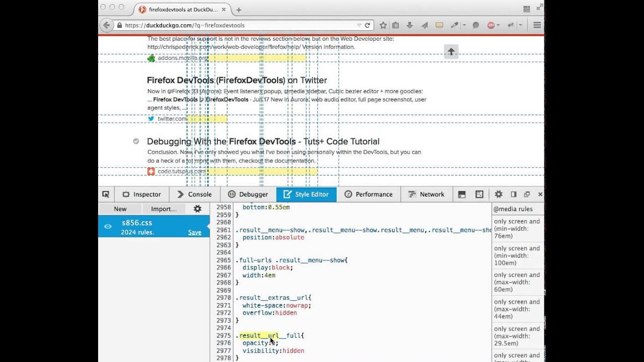Click the bug extension icon
The width and height of the screenshot is (644, 362).
pyautogui.click(x=511, y=25)
